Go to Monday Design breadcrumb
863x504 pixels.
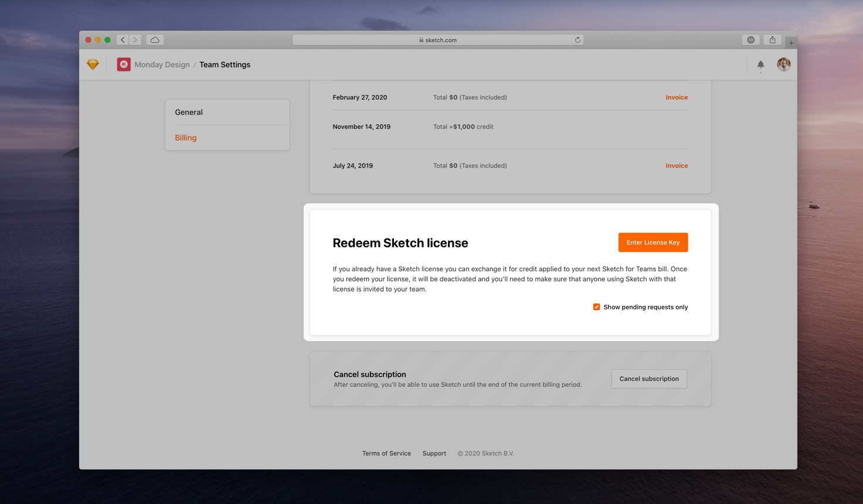click(162, 64)
